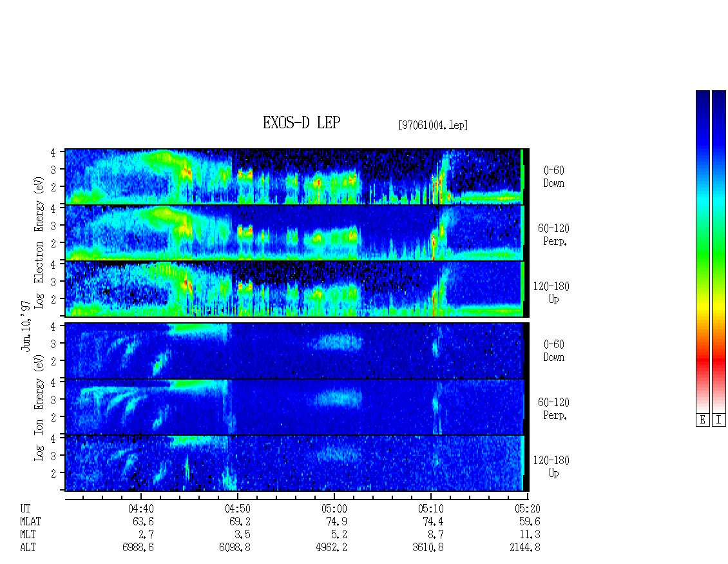Click the 05:00 UT tick label
Screen dimensions: 728x564
tap(334, 509)
